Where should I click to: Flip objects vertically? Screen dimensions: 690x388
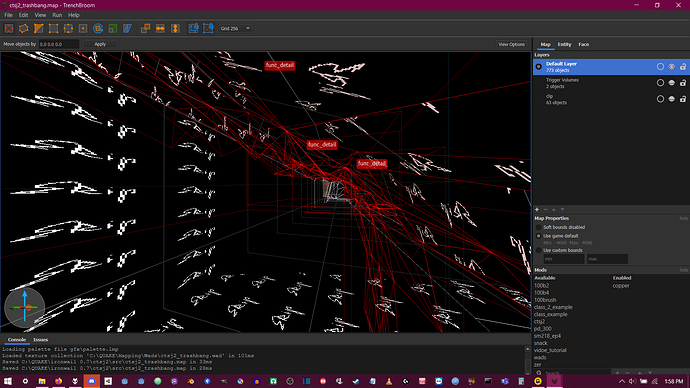(x=175, y=29)
